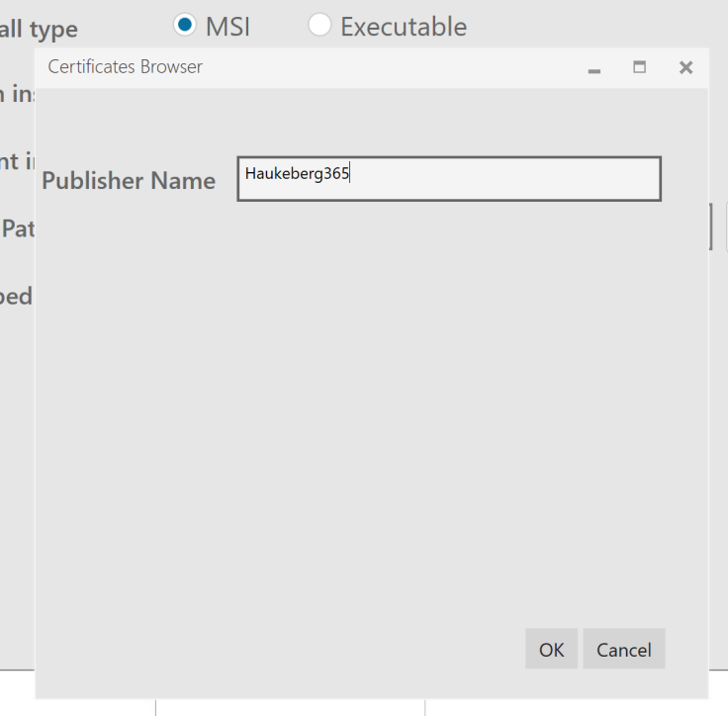Click the "MSI" label text

[x=227, y=27]
